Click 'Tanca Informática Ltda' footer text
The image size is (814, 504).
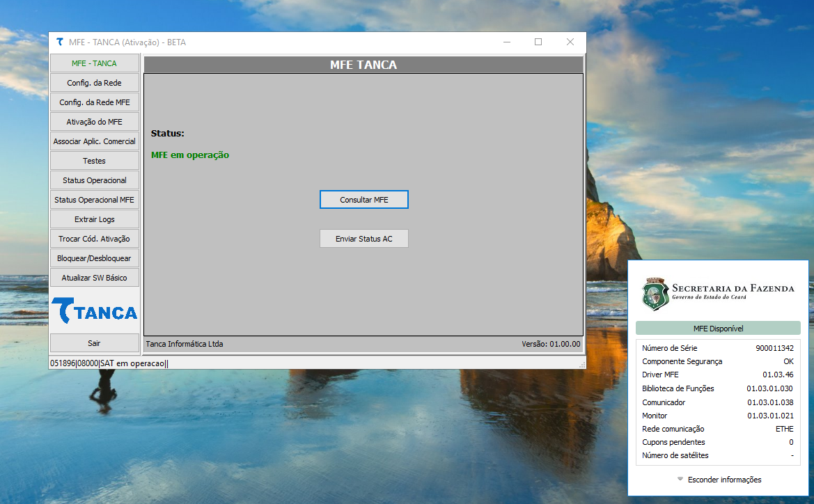185,344
